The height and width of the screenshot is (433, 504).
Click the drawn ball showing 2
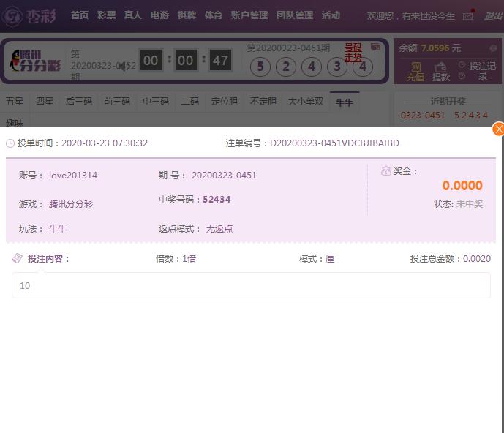[286, 67]
